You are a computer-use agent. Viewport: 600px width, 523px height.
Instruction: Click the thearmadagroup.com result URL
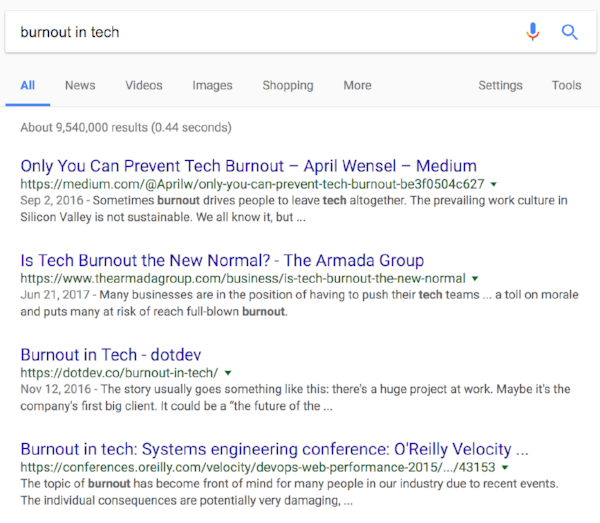(x=243, y=279)
